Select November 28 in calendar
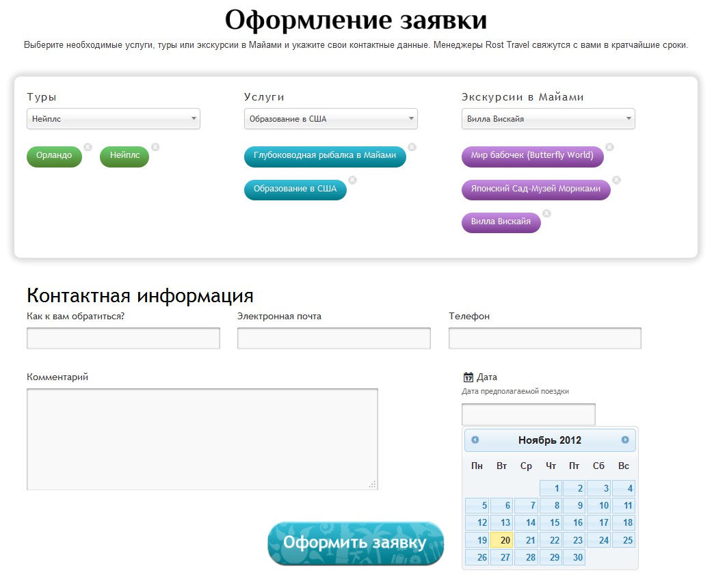 click(x=527, y=557)
